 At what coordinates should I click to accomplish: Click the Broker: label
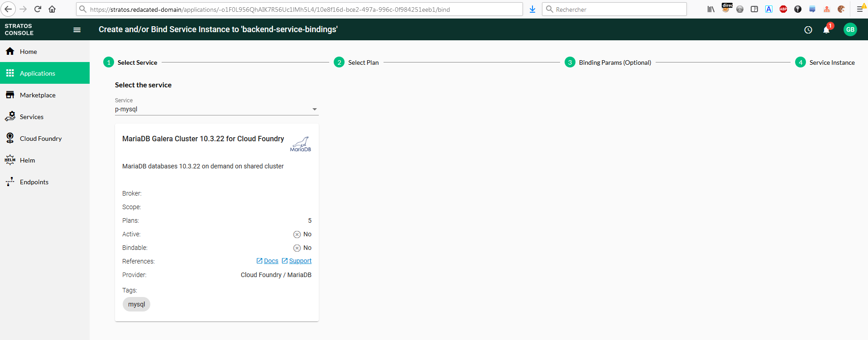pos(132,193)
